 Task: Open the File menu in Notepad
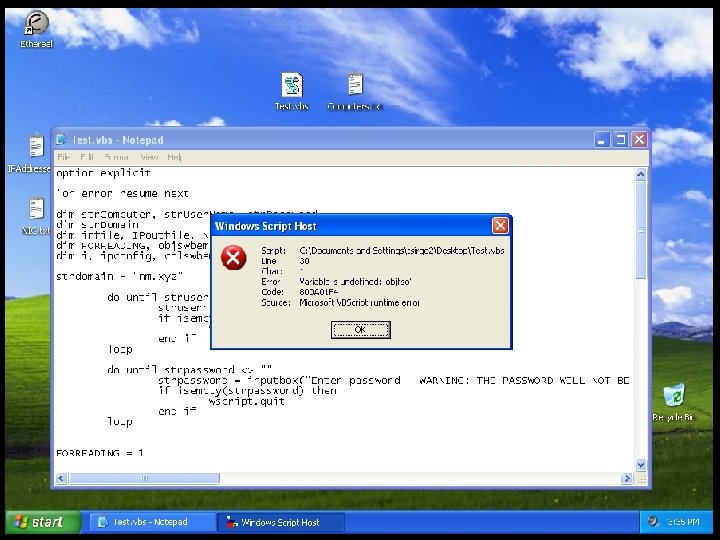point(63,158)
